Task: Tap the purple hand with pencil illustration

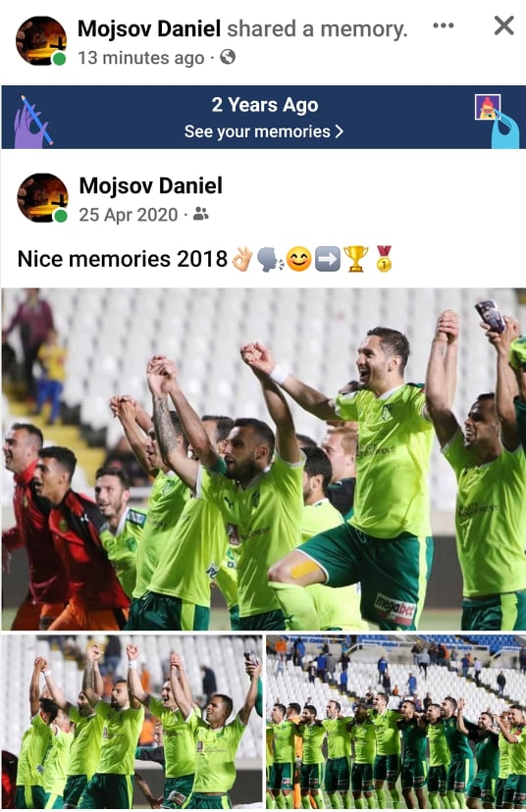Action: click(x=32, y=121)
